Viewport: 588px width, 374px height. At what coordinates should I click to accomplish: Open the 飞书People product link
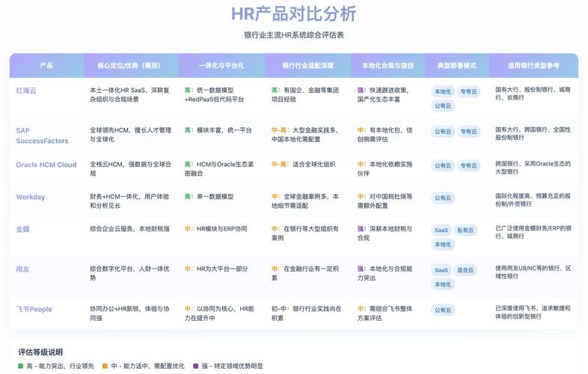click(x=34, y=309)
